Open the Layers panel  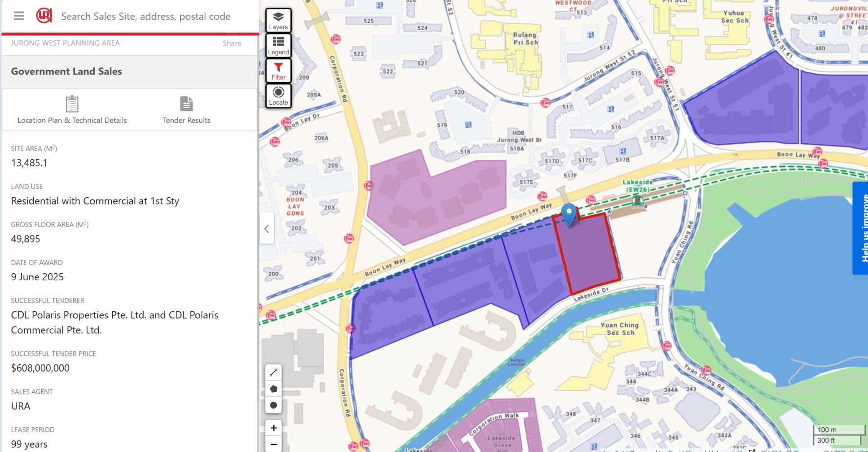[278, 20]
